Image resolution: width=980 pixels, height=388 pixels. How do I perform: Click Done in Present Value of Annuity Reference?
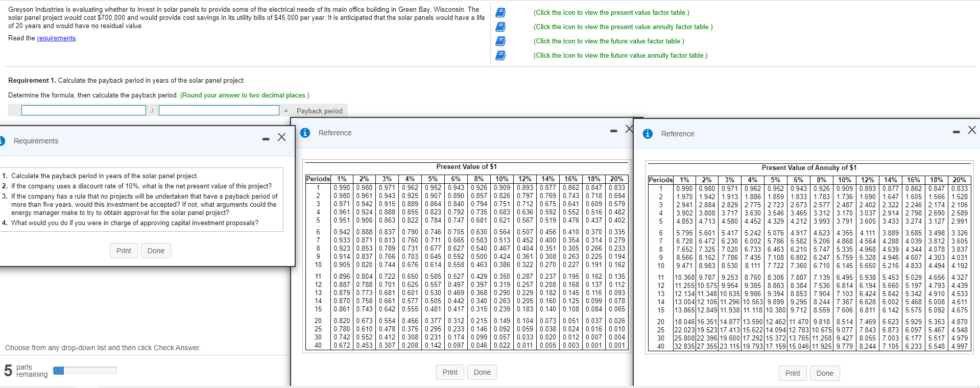pos(825,373)
